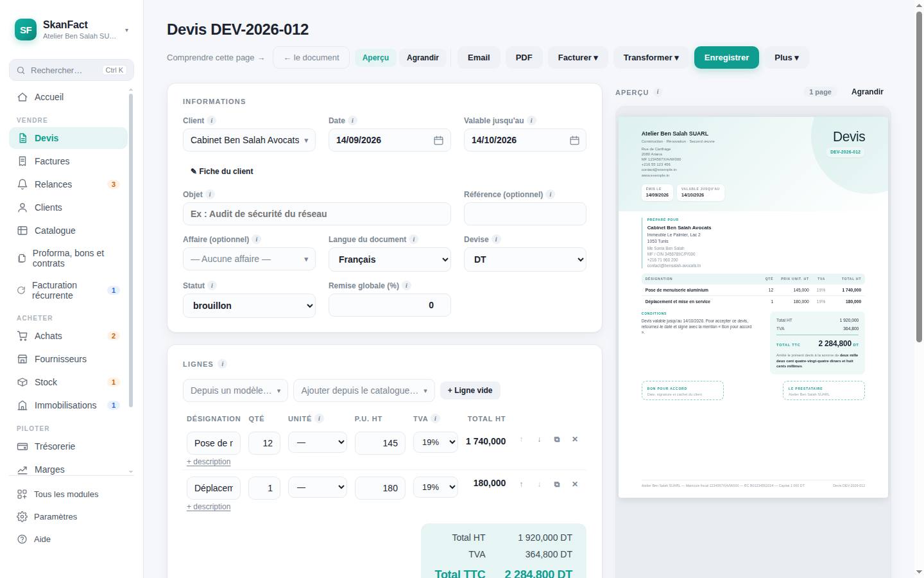Open the Affaire dropdown
The height and width of the screenshot is (578, 924).
pos(249,259)
